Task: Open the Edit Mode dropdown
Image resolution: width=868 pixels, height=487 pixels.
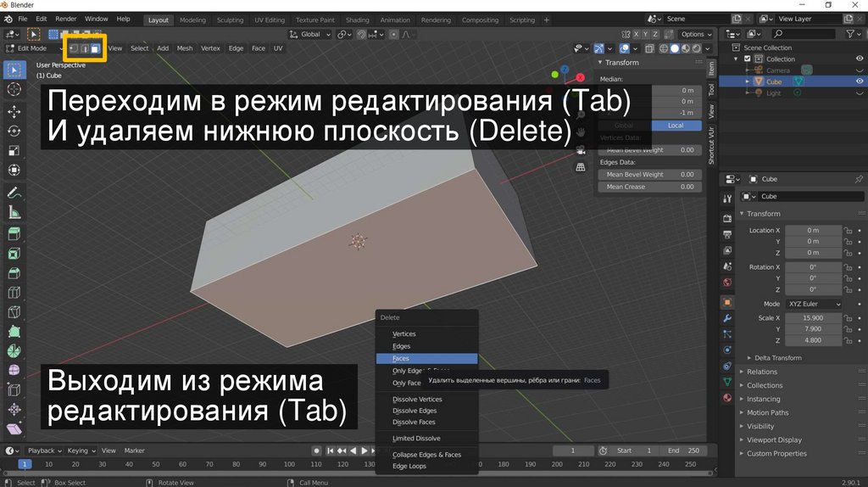Action: 34,48
